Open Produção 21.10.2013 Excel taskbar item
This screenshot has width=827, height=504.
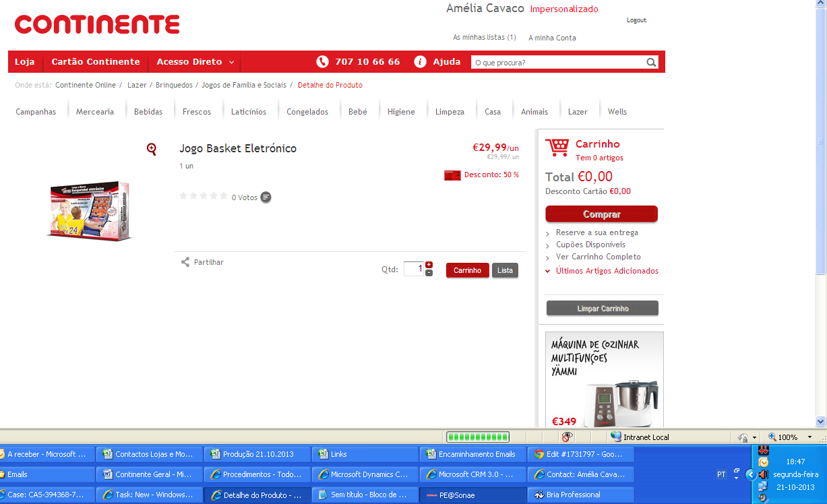[257, 454]
